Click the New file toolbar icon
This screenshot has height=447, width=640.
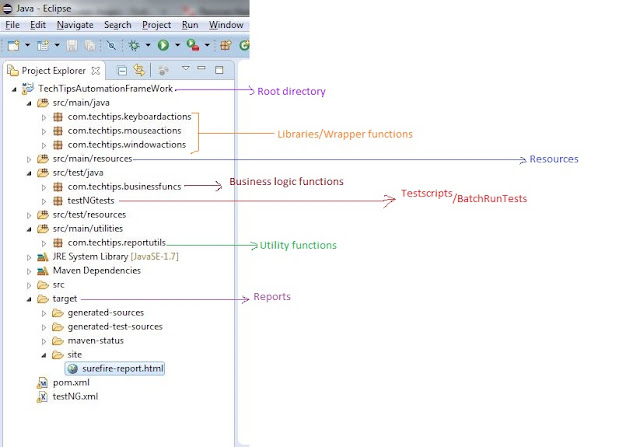pos(13,45)
